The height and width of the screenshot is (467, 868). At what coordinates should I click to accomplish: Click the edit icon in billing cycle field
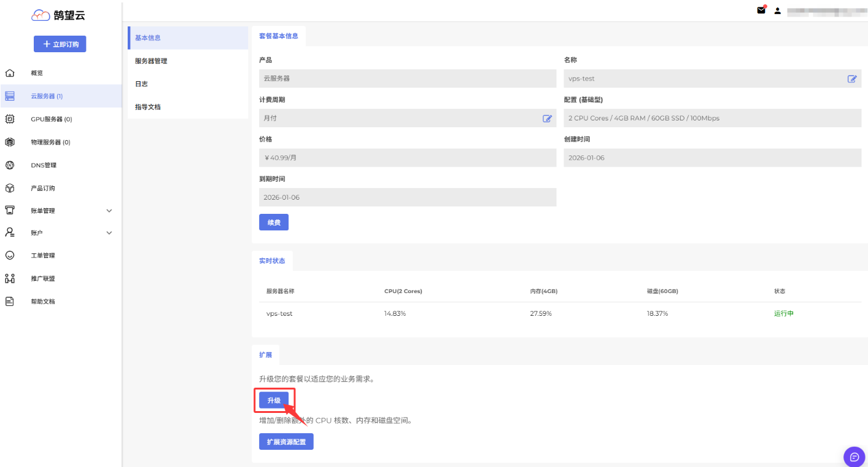click(547, 118)
